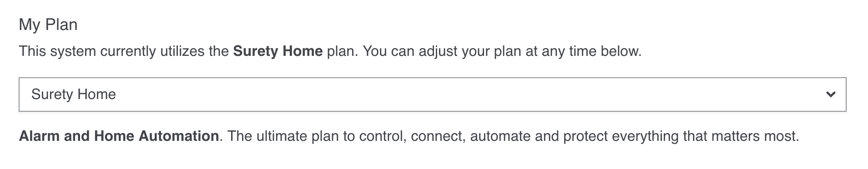868x169 pixels.
Task: Click the chevron arrow in the plan selector
Action: click(831, 94)
